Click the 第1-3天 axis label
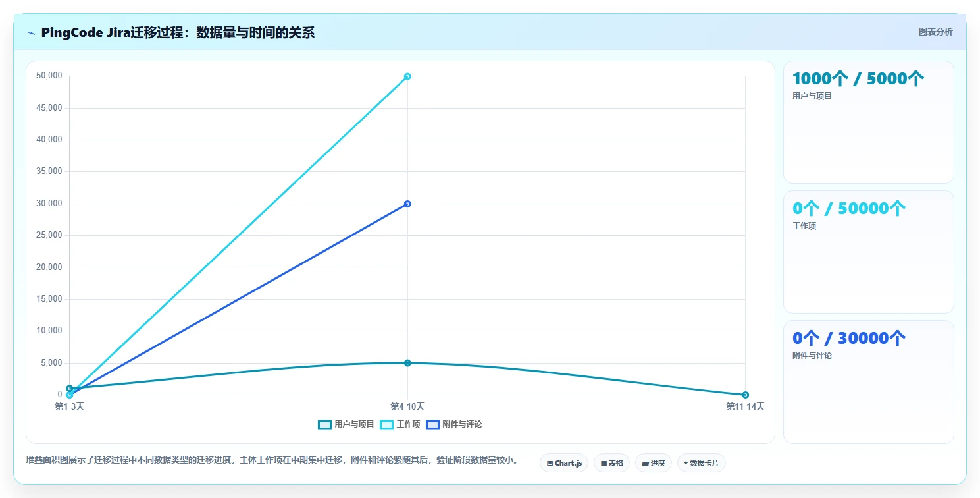The image size is (980, 498). click(x=69, y=407)
